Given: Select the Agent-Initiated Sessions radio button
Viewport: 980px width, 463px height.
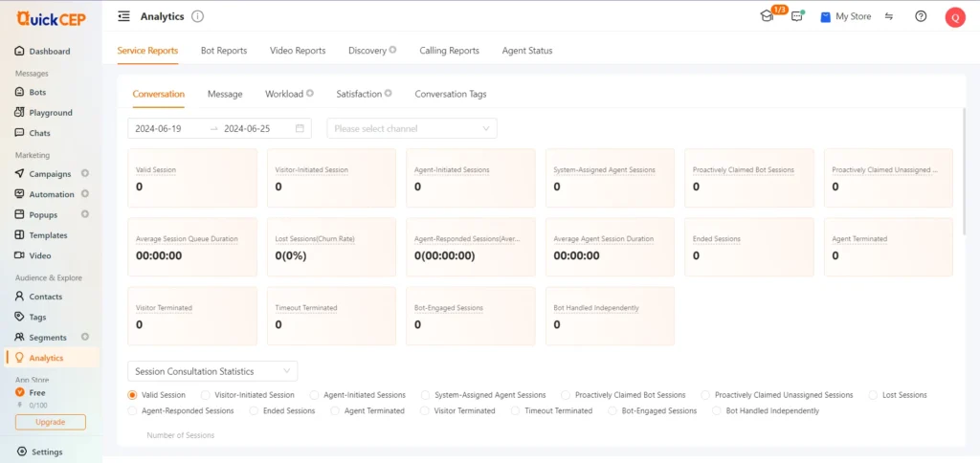Looking at the screenshot, I should (x=314, y=395).
